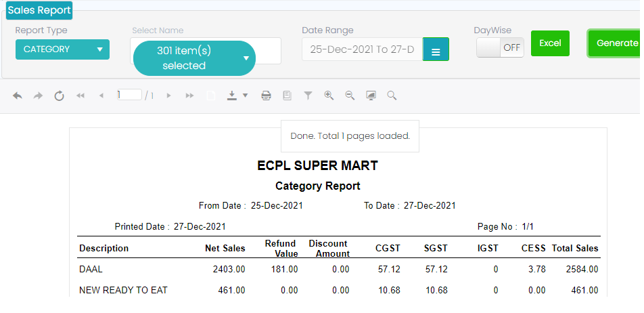
Task: Click the search magnifier icon in toolbar
Action: tap(392, 96)
